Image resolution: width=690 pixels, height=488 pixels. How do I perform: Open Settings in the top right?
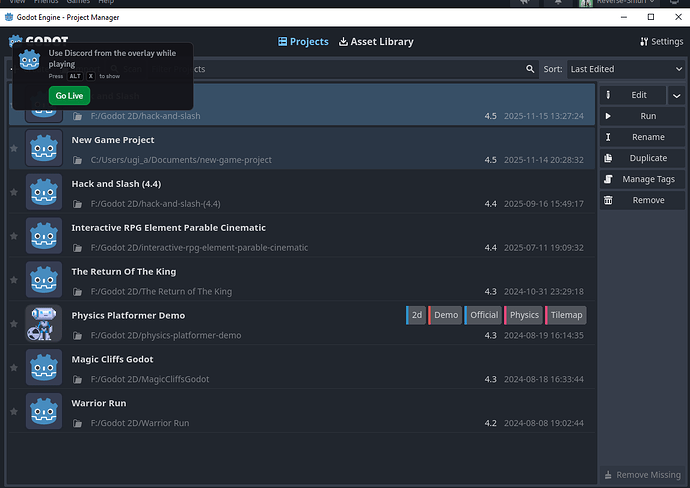pyautogui.click(x=661, y=42)
